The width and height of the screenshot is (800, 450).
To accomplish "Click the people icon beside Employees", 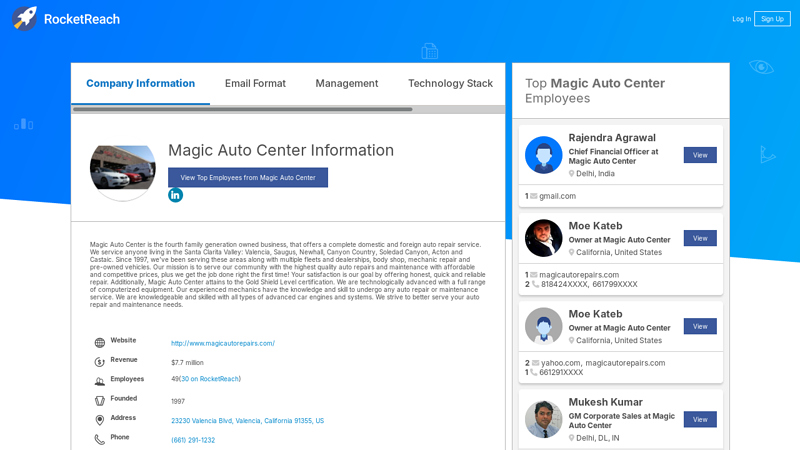I will (x=99, y=381).
